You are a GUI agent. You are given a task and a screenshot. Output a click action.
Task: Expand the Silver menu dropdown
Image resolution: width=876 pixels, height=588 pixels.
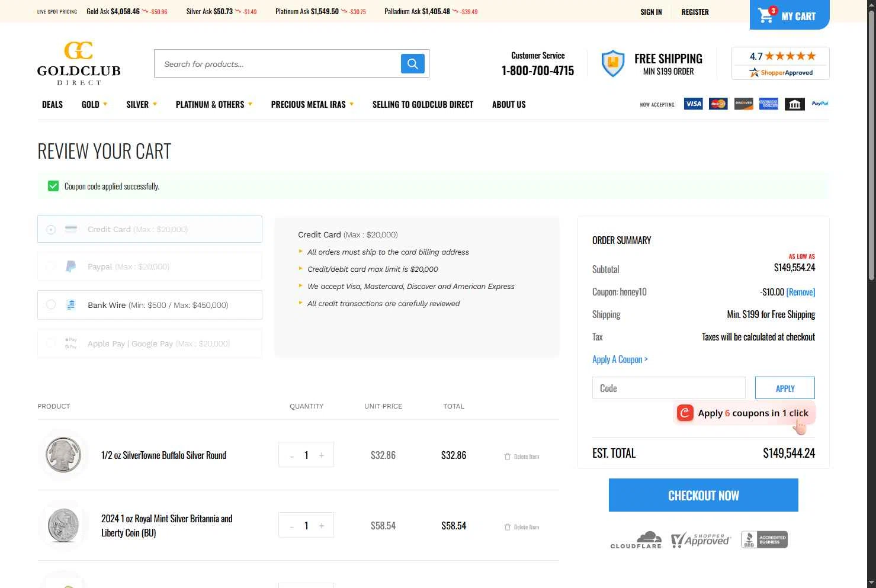point(142,104)
